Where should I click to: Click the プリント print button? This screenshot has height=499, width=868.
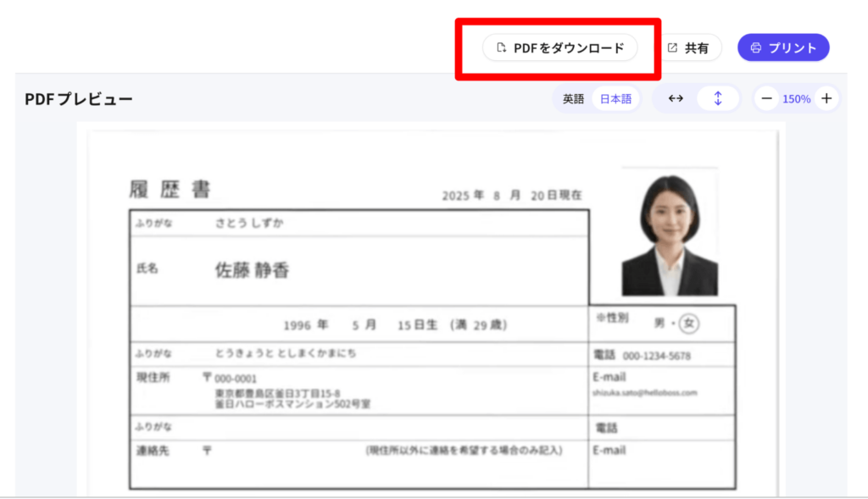[x=783, y=47]
